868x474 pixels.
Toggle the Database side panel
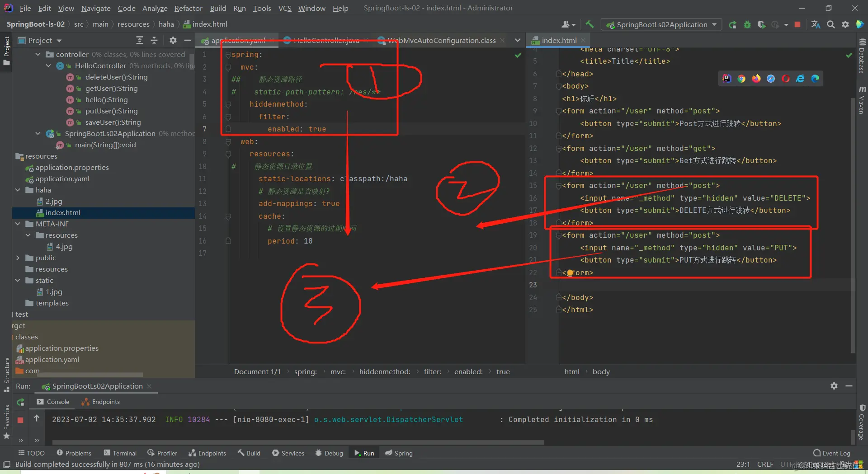pos(862,56)
